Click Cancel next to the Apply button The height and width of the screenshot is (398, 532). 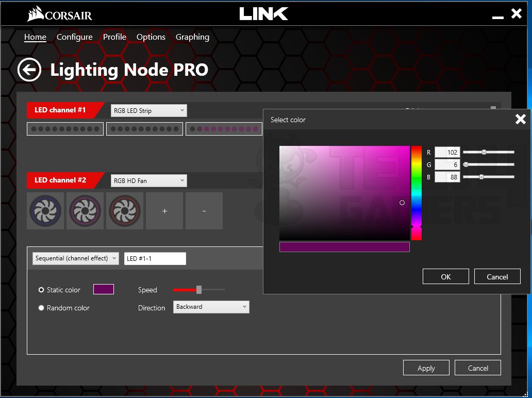pyautogui.click(x=478, y=368)
